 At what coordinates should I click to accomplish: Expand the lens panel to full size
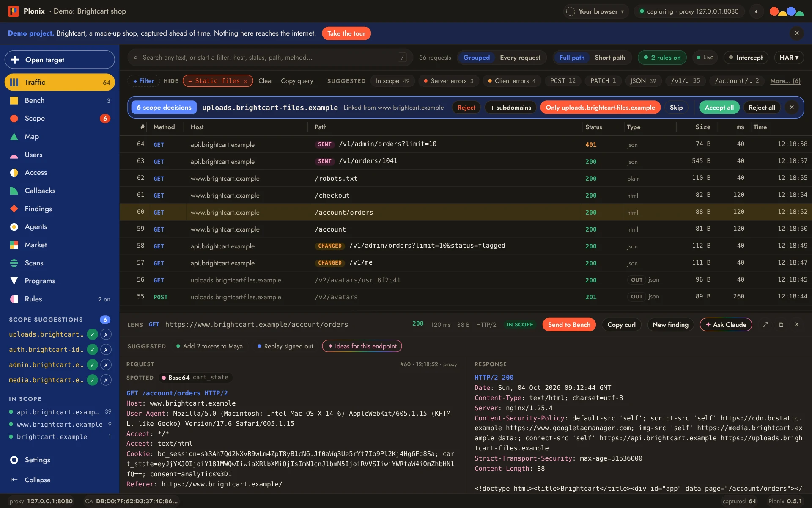(x=765, y=325)
